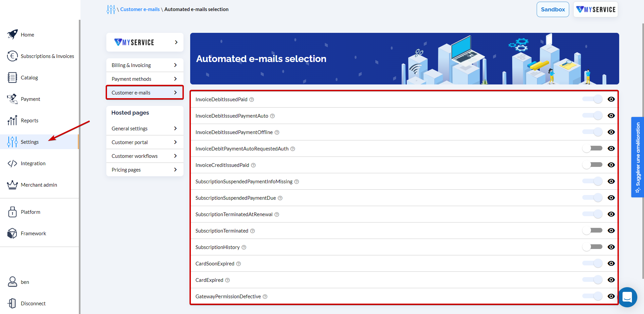The image size is (644, 314).
Task: Enable the InvoiceCreditIssuedPaid toggle
Action: [592, 165]
